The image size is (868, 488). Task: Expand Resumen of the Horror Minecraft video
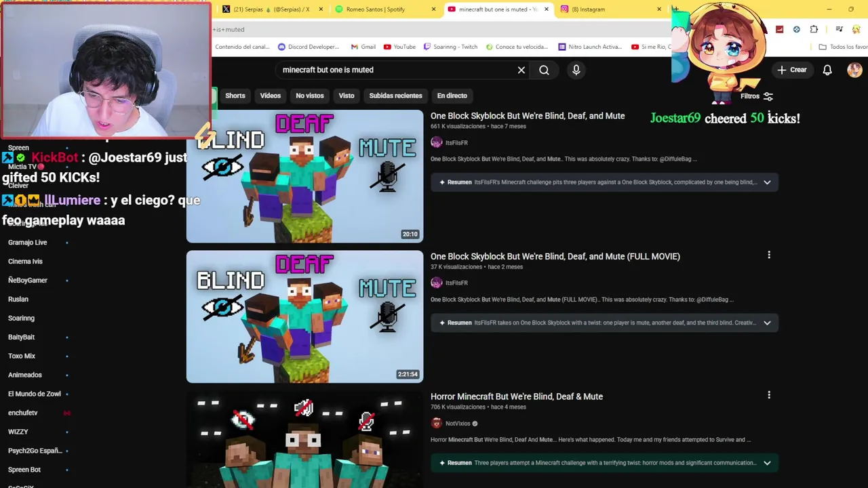(x=767, y=463)
